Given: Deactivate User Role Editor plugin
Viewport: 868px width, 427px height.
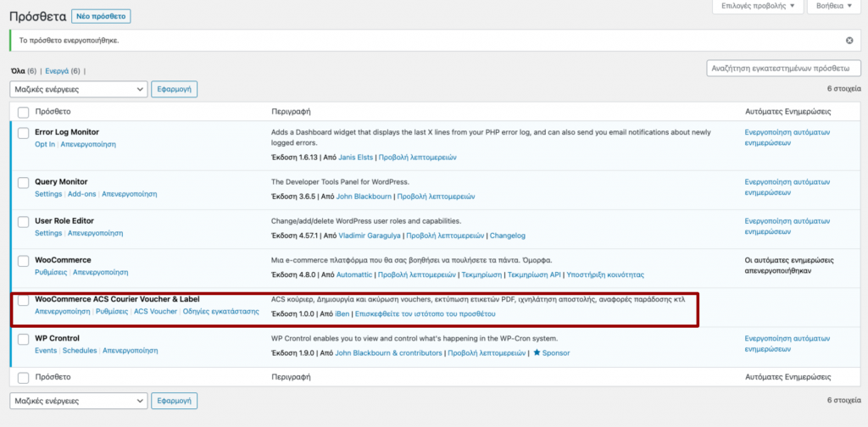Looking at the screenshot, I should click(x=95, y=233).
